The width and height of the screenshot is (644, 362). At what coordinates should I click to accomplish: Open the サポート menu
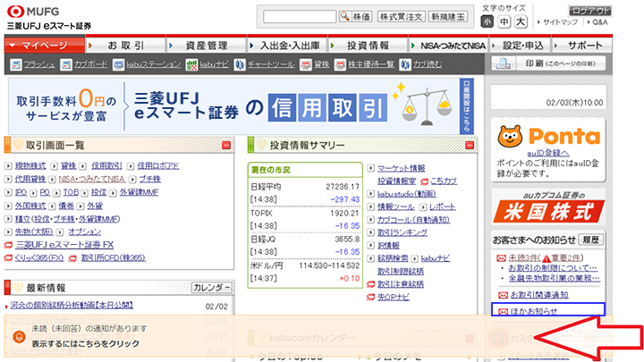tap(581, 46)
